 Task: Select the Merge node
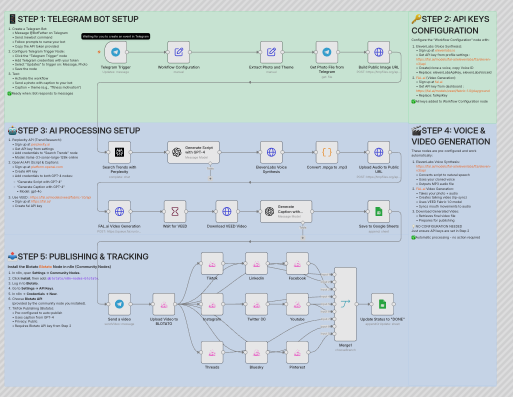point(345,304)
